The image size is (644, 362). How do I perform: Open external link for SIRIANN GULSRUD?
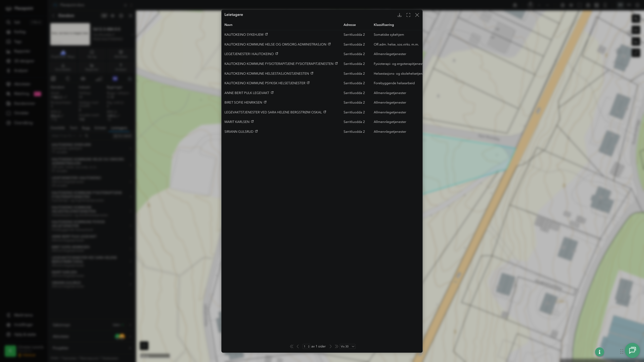256,131
